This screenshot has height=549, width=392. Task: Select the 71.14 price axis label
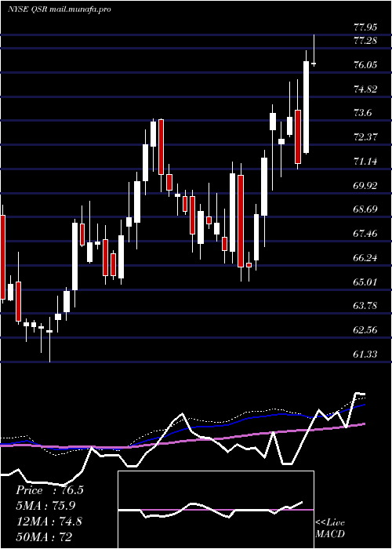point(367,161)
